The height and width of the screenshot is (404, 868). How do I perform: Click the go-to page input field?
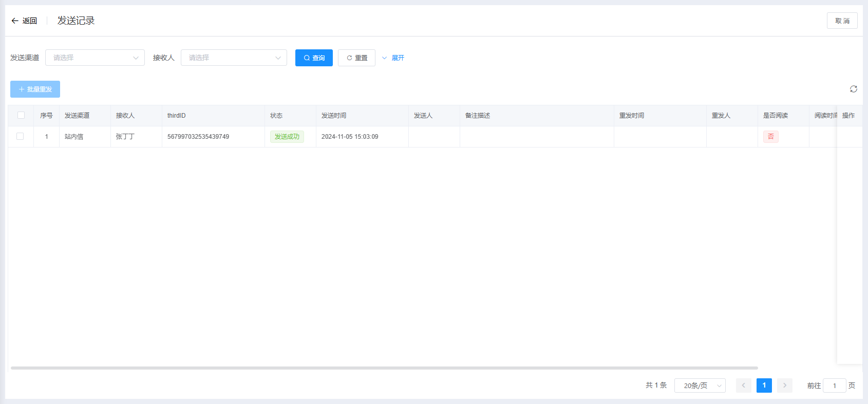[834, 385]
